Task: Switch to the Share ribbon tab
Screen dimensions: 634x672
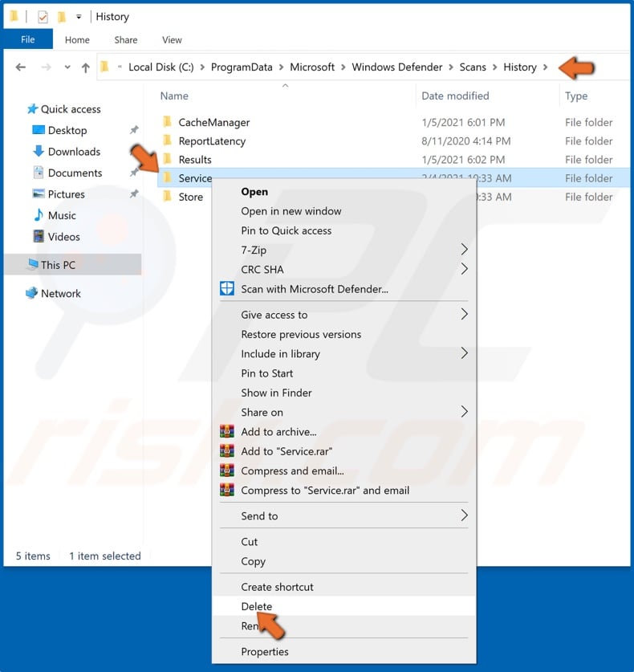Action: (x=125, y=40)
